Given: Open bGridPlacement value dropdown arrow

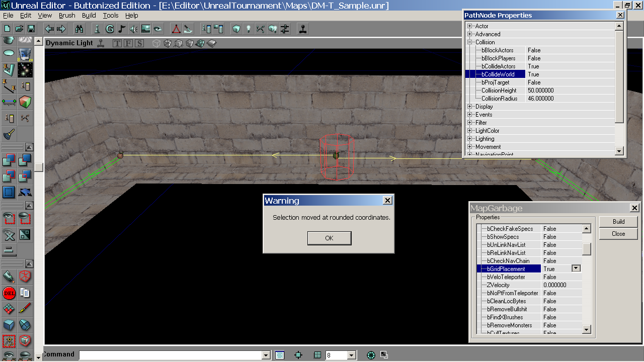Looking at the screenshot, I should click(577, 268).
